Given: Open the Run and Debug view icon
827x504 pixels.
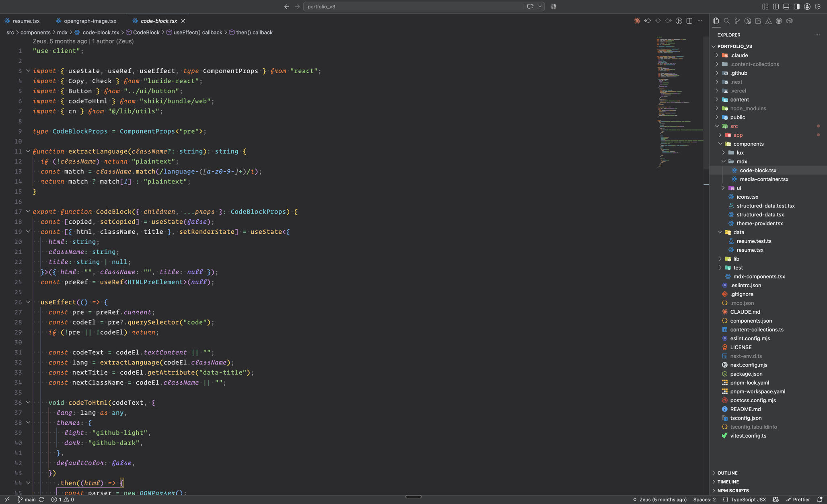Looking at the screenshot, I should 747,21.
